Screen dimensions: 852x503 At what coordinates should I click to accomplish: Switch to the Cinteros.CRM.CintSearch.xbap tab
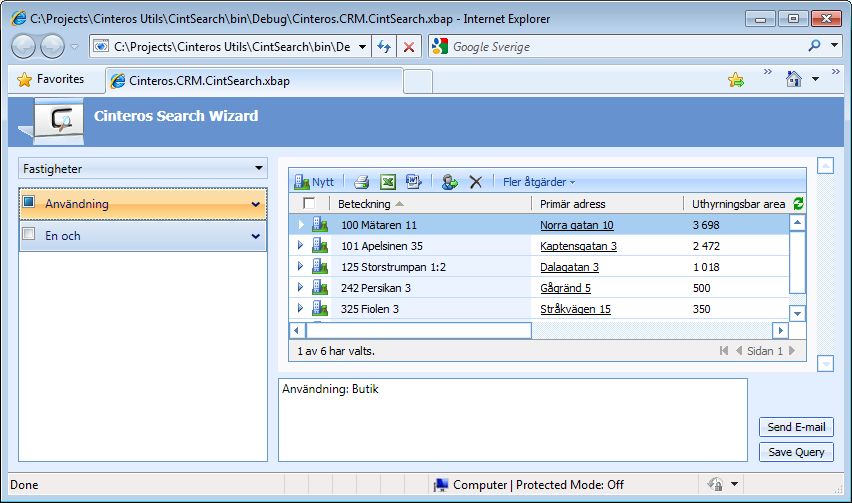[254, 81]
